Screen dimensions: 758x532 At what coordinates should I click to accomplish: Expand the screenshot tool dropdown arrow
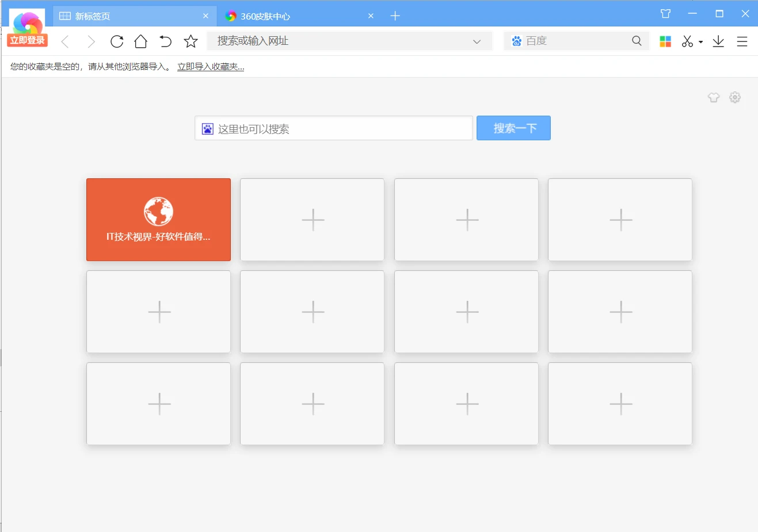[x=700, y=42]
